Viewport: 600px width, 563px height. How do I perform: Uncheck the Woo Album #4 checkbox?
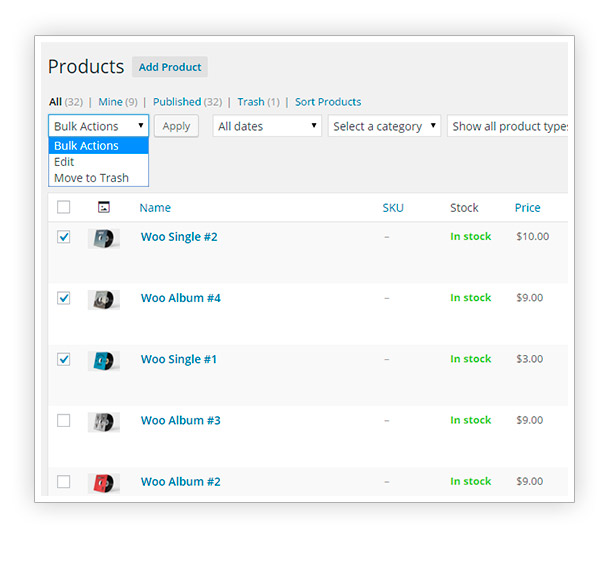(x=64, y=298)
